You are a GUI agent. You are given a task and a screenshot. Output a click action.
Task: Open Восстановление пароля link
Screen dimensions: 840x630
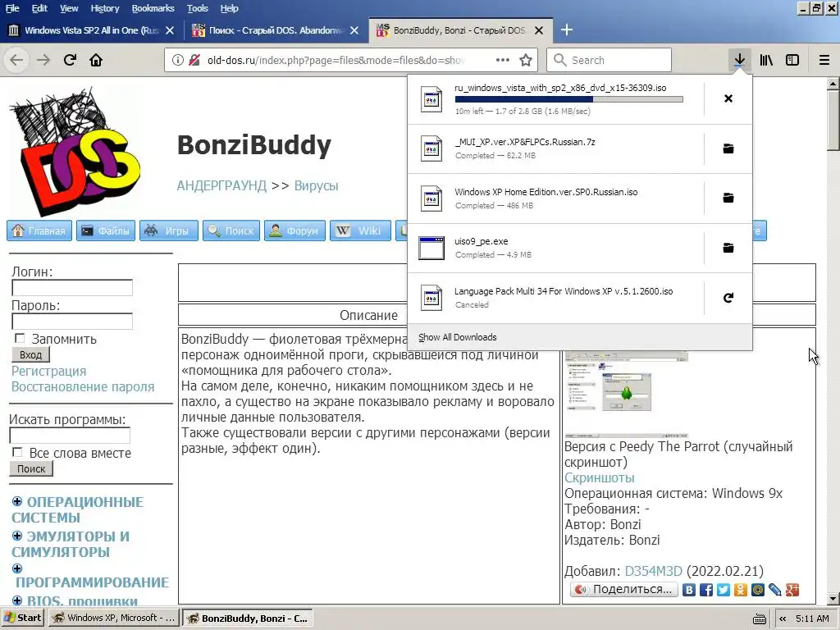(83, 387)
